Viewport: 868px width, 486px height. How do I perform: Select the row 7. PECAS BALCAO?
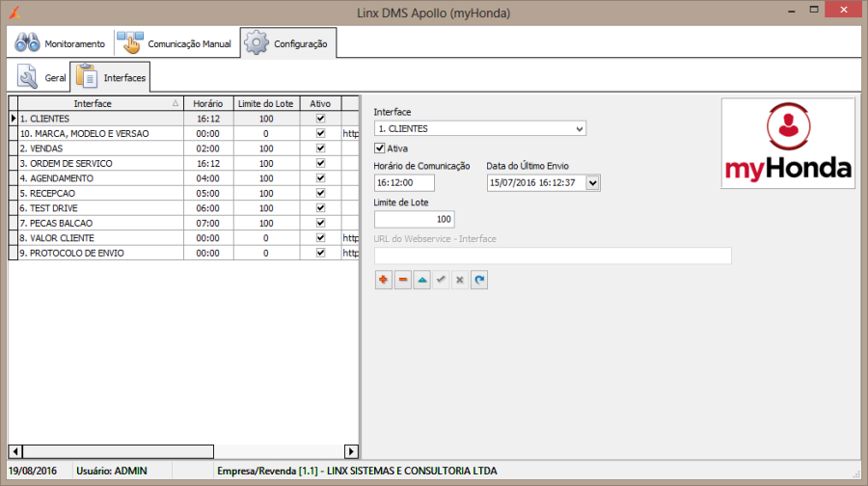183,223
